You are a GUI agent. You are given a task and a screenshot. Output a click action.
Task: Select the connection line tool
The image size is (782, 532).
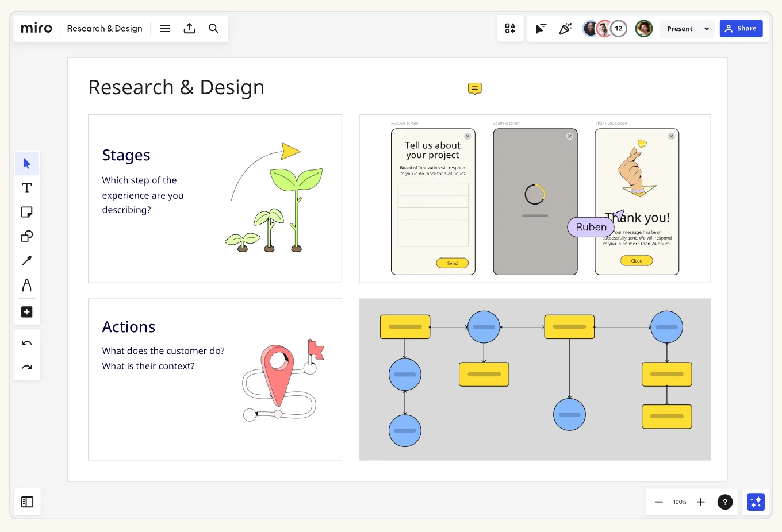[x=26, y=260]
